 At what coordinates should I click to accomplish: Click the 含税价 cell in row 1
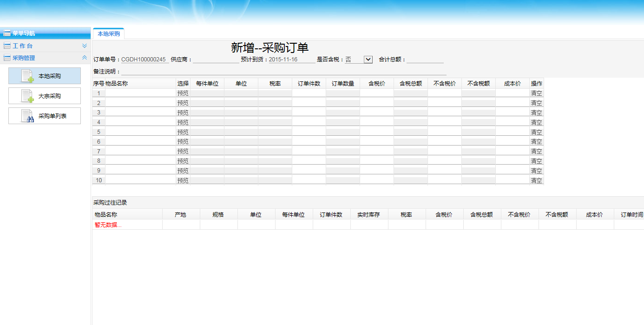pyautogui.click(x=377, y=93)
